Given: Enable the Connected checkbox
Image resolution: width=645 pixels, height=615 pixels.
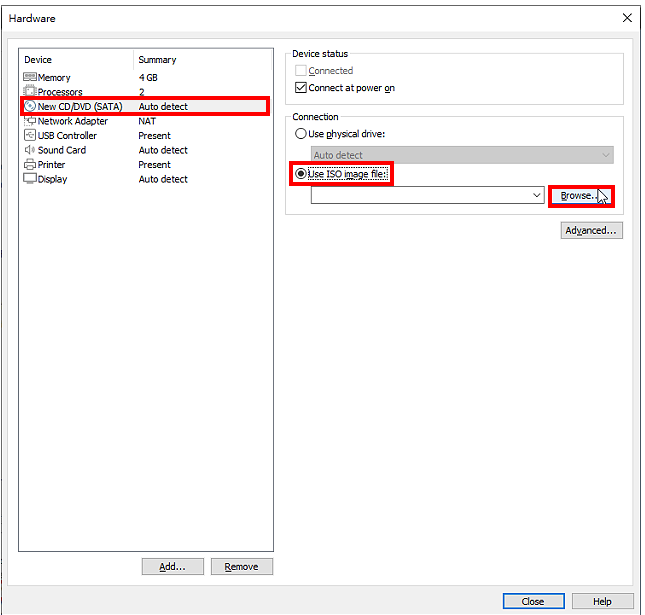Looking at the screenshot, I should coord(301,71).
